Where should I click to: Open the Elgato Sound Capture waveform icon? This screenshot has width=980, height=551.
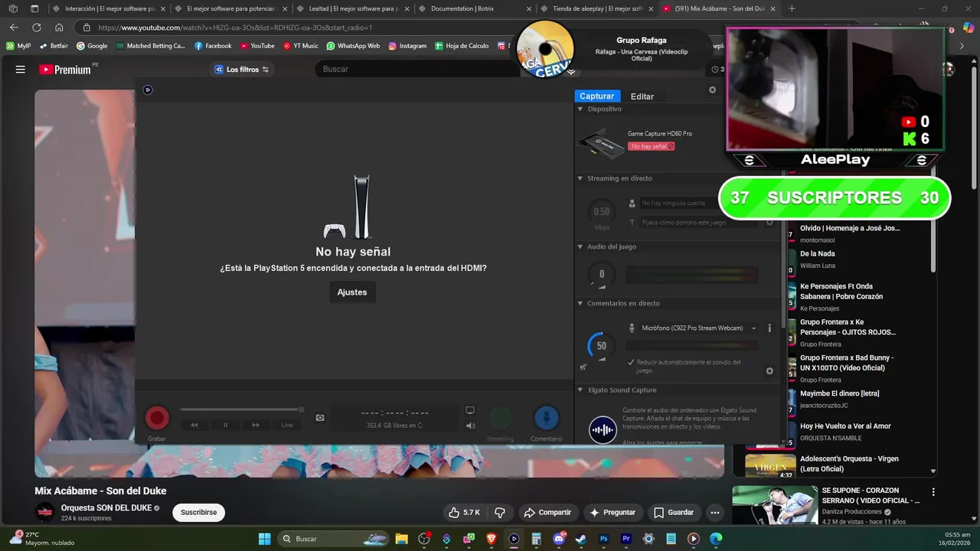tap(603, 429)
